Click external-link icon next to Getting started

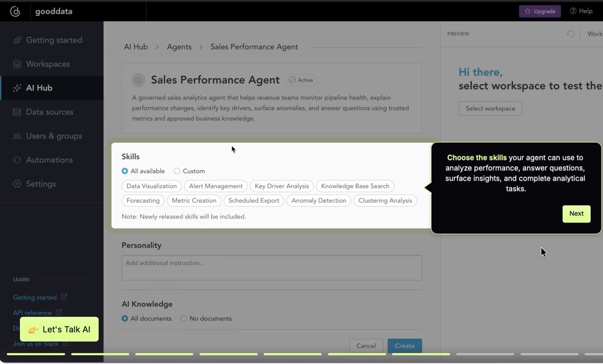[64, 297]
